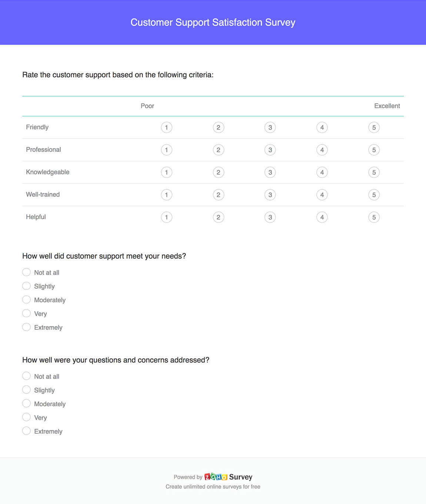Choose Very for questions and concerns addressed
426x504 pixels.
pos(26,417)
